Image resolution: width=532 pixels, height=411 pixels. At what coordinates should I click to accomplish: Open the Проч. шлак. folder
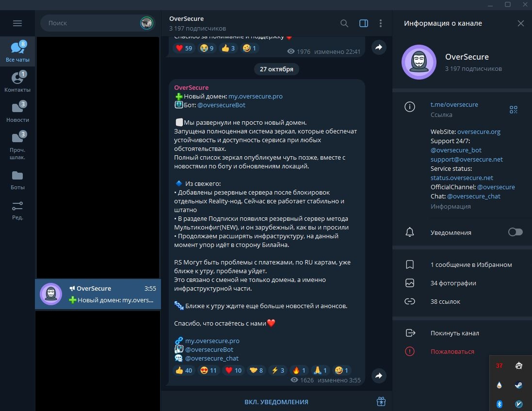point(17,145)
